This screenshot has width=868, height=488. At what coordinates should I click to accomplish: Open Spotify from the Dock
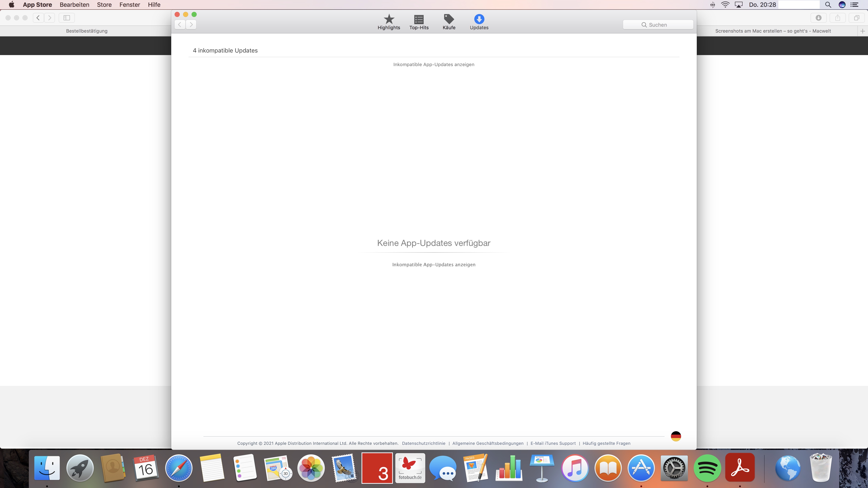[707, 468]
